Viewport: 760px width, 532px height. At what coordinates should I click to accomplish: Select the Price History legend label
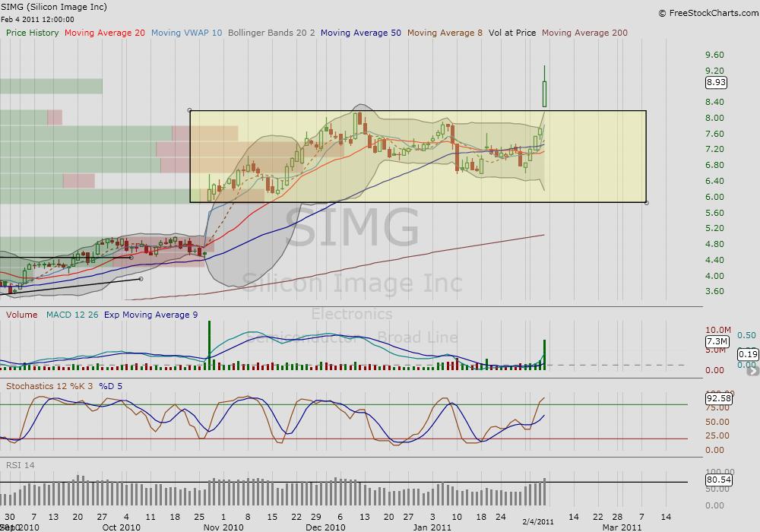click(x=32, y=33)
